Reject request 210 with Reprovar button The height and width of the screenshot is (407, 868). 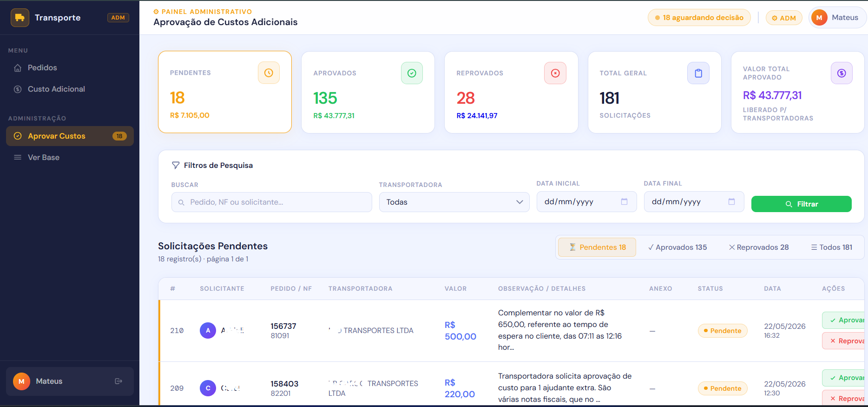click(x=844, y=341)
